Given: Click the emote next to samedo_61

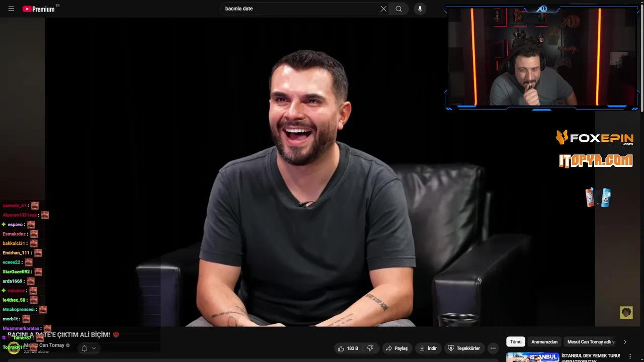Looking at the screenshot, I should (x=35, y=206).
